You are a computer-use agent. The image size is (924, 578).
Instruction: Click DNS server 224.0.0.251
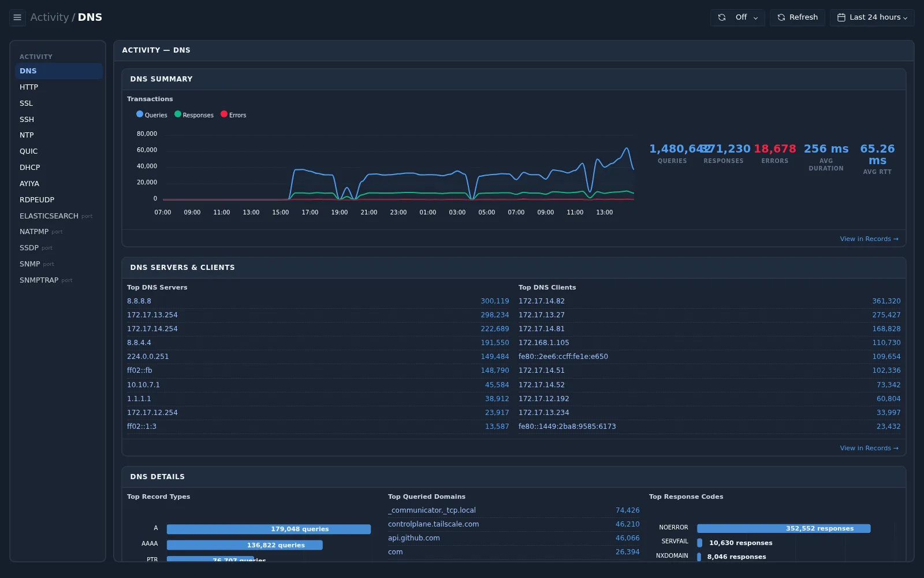(x=148, y=357)
